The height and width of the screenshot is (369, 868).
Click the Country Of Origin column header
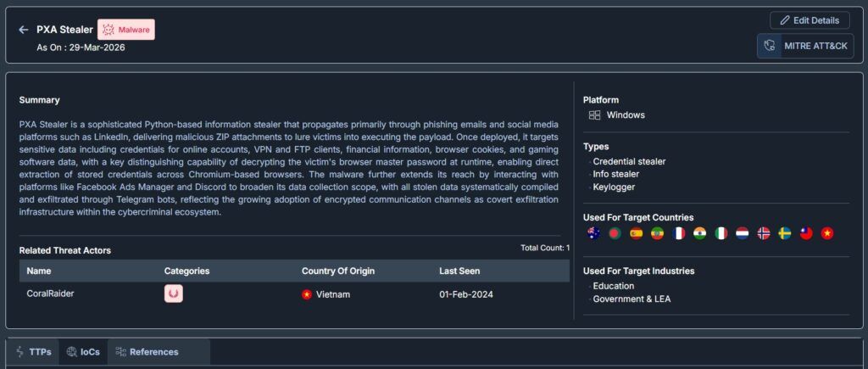point(338,271)
